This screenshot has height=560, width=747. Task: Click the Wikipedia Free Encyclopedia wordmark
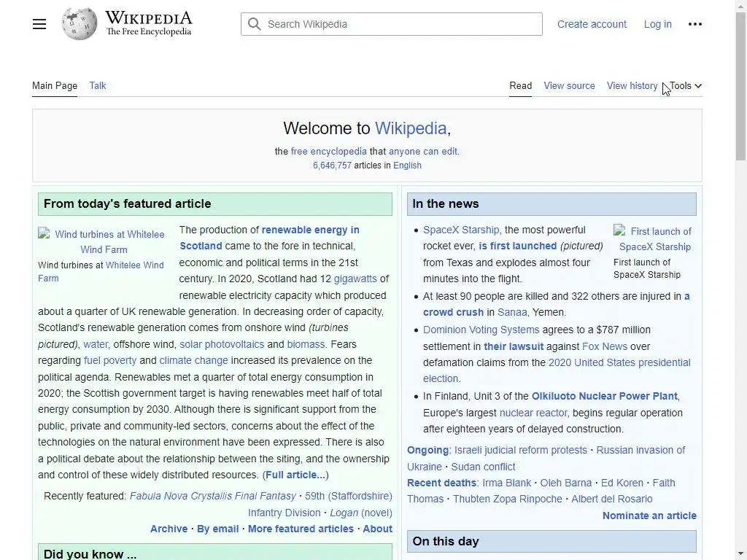coord(149,23)
